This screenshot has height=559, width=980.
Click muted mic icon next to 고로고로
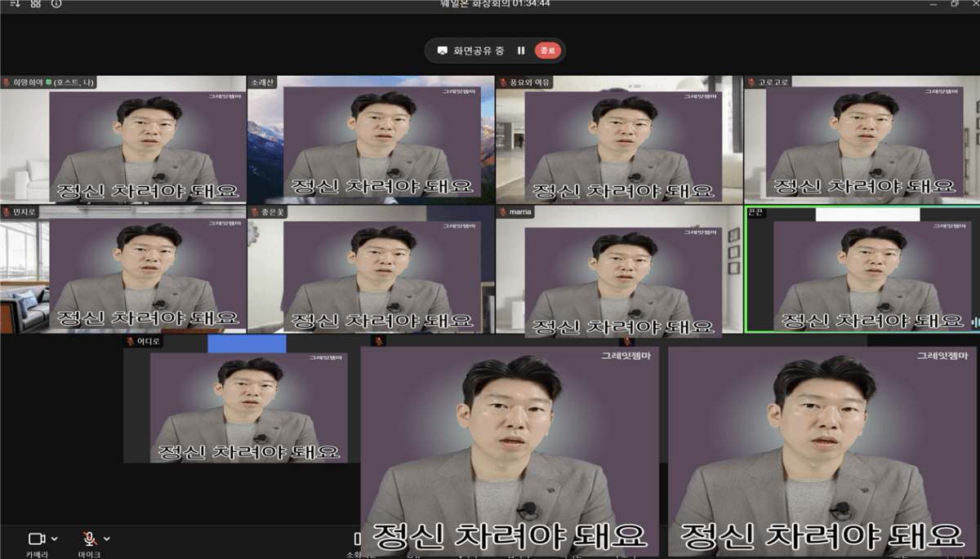point(751,82)
